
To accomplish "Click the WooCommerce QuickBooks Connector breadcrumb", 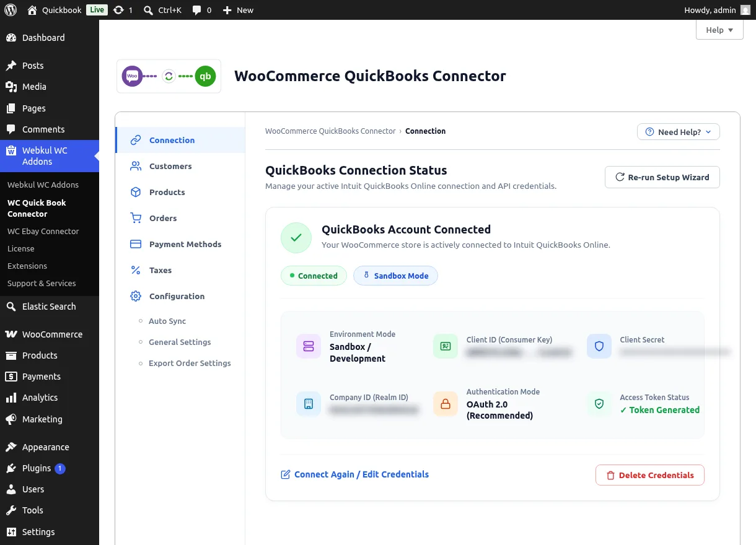I will tap(330, 131).
